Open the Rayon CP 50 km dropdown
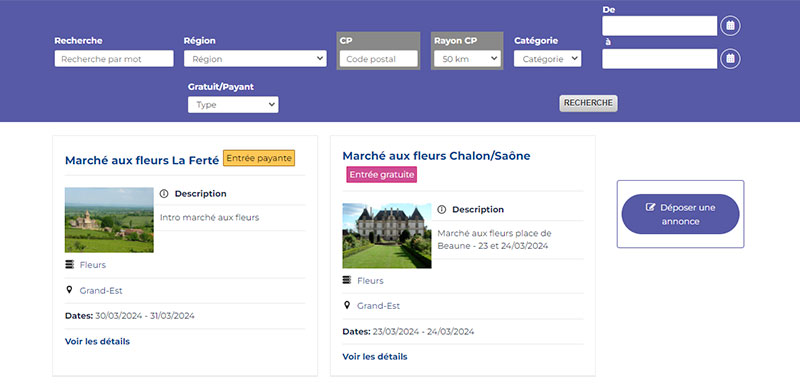The image size is (800, 384). (x=467, y=59)
